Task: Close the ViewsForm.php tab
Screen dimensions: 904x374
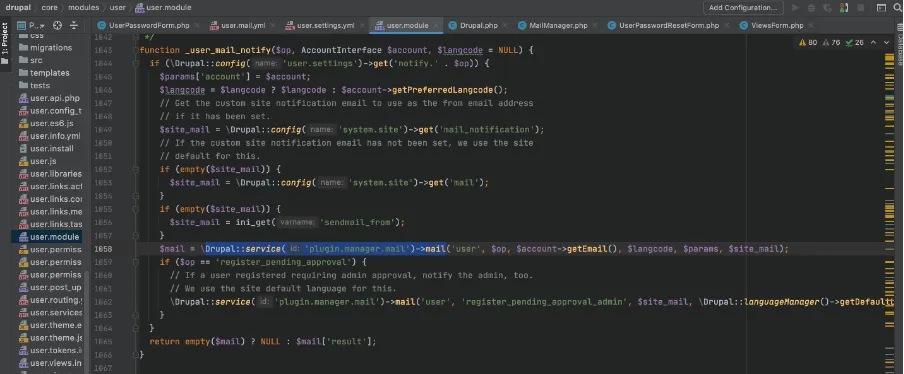Action: [810, 25]
